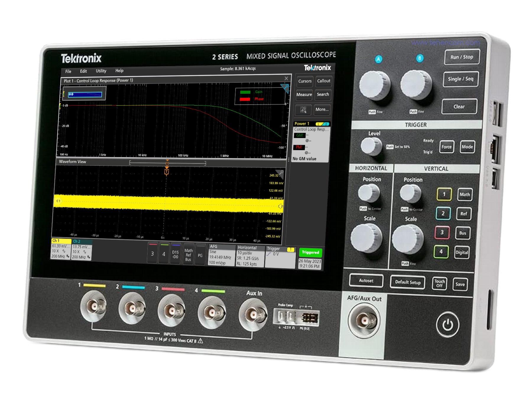Toggle channel 2 hardware button
The width and height of the screenshot is (532, 399).
(x=443, y=213)
